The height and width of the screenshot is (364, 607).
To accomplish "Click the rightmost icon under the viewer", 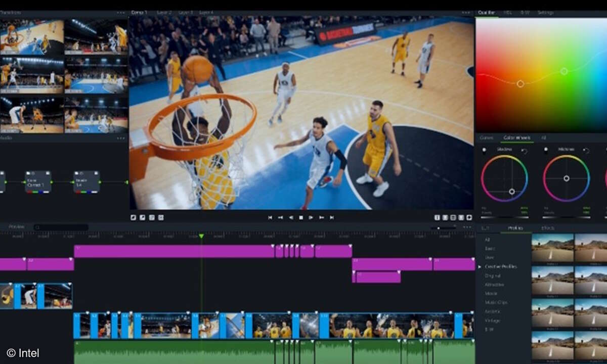I will [x=469, y=217].
